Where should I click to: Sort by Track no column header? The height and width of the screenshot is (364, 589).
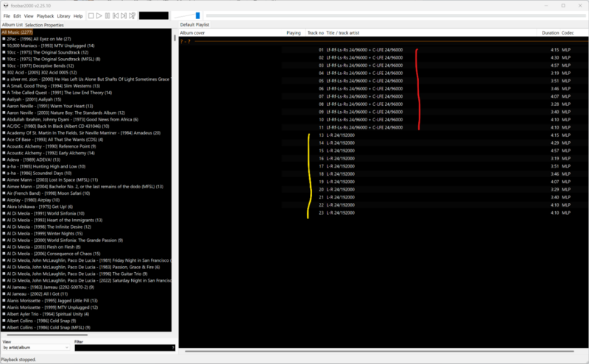pyautogui.click(x=316, y=33)
